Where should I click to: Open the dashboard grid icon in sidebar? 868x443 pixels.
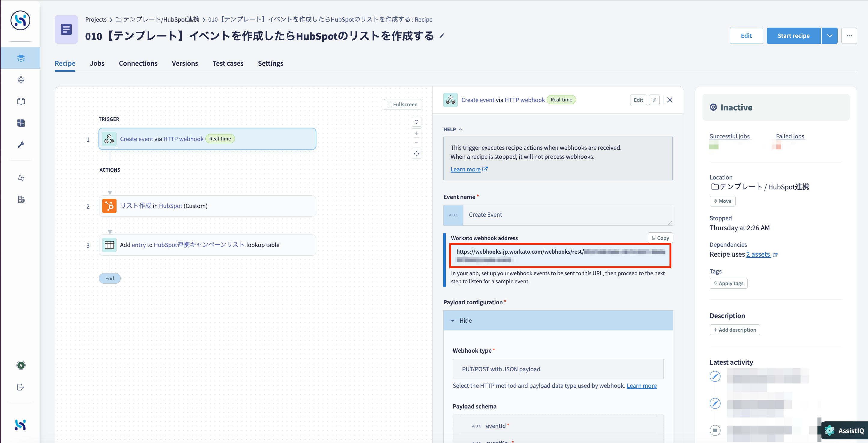pyautogui.click(x=21, y=123)
